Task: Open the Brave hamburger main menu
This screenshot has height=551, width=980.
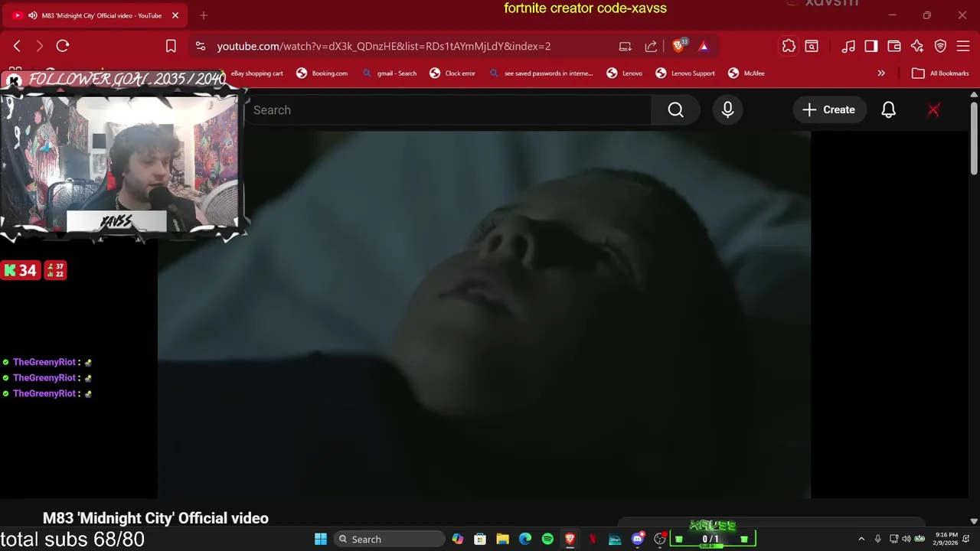Action: [x=963, y=46]
